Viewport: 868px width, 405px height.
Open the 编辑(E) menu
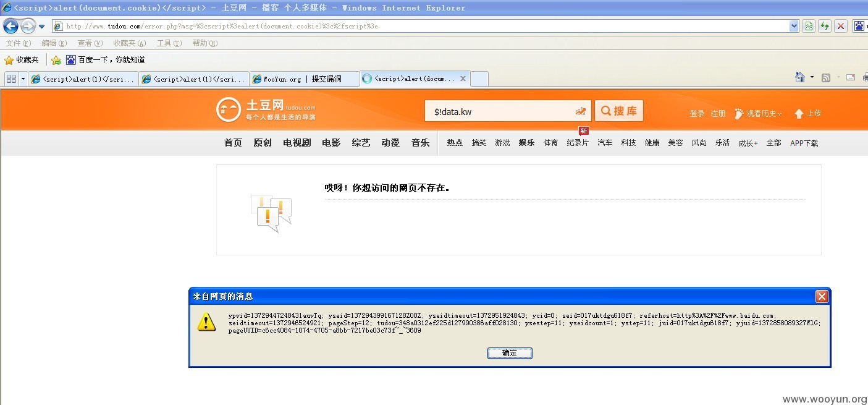54,43
